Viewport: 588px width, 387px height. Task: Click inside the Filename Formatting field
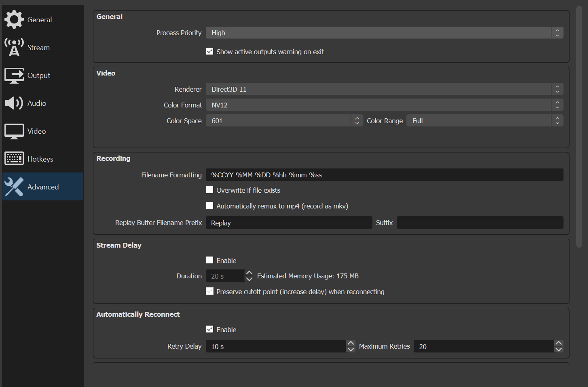(x=384, y=175)
